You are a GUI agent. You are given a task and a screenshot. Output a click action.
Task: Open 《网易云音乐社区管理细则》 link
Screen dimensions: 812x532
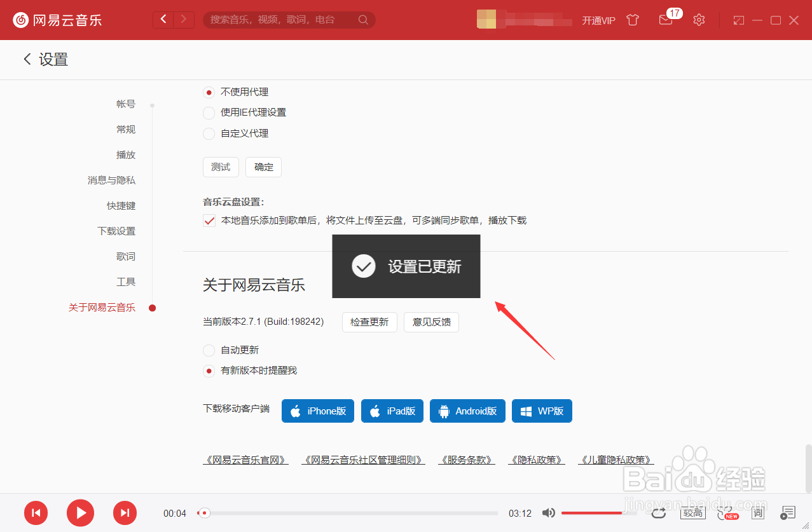363,460
